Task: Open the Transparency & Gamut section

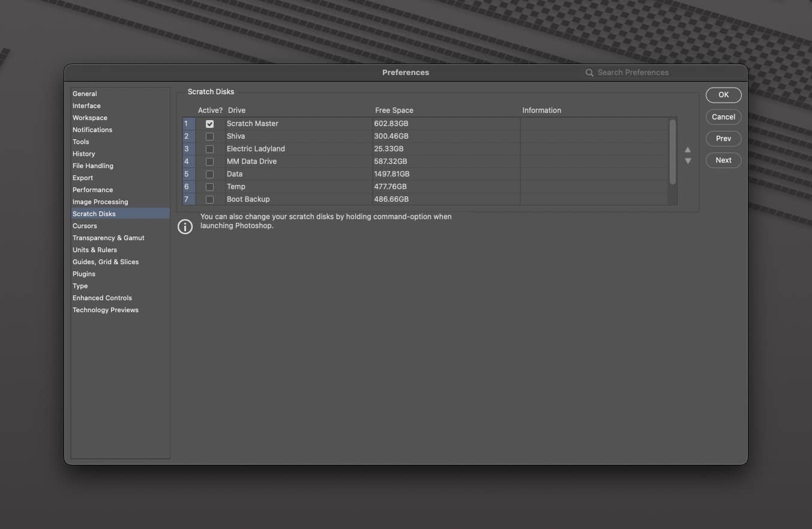Action: coord(109,238)
